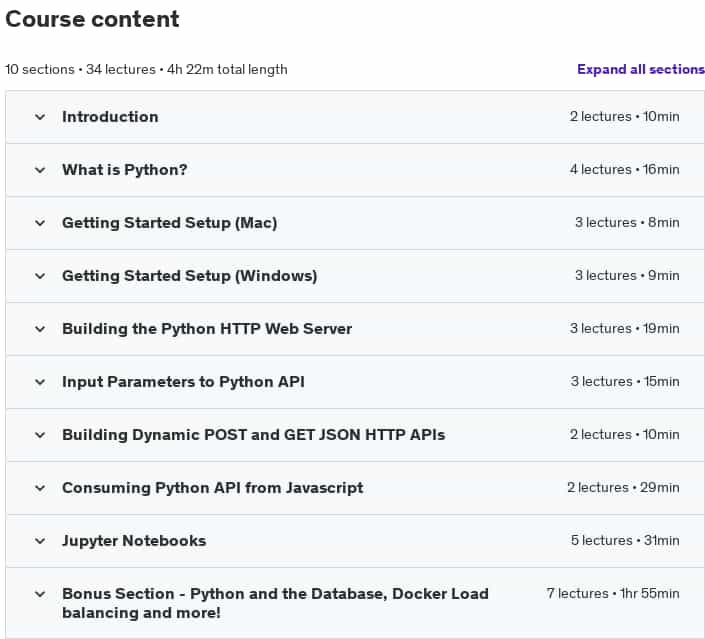The image size is (705, 639).
Task: Expand the Bonus Section chevron
Action: click(40, 594)
